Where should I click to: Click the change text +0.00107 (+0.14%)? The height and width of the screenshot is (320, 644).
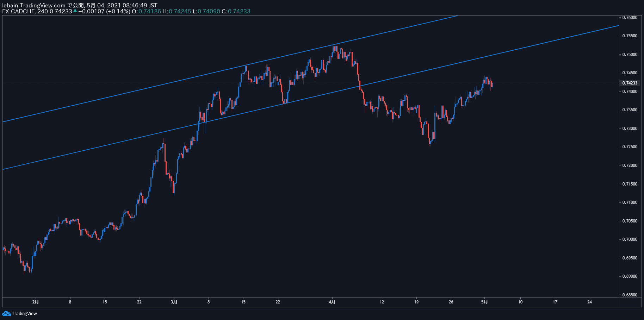[x=104, y=11]
